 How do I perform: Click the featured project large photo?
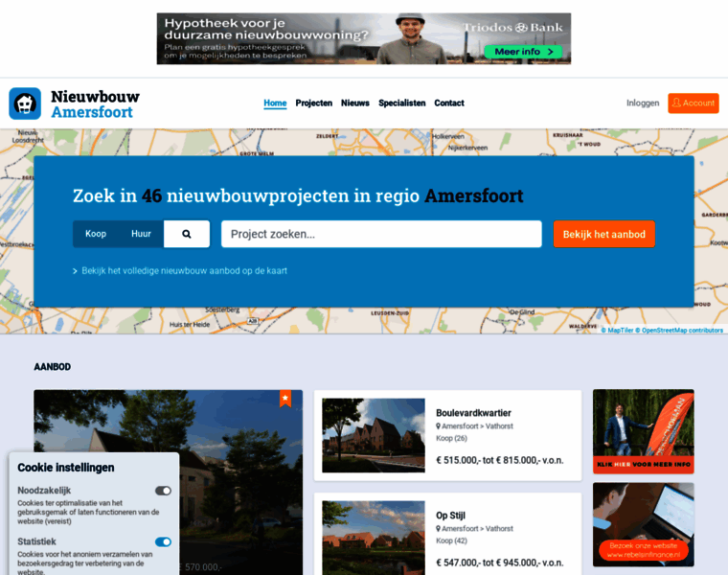point(168,483)
